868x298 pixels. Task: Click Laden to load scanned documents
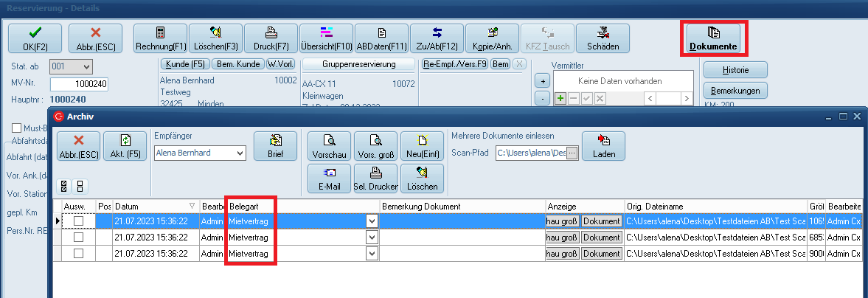(603, 146)
